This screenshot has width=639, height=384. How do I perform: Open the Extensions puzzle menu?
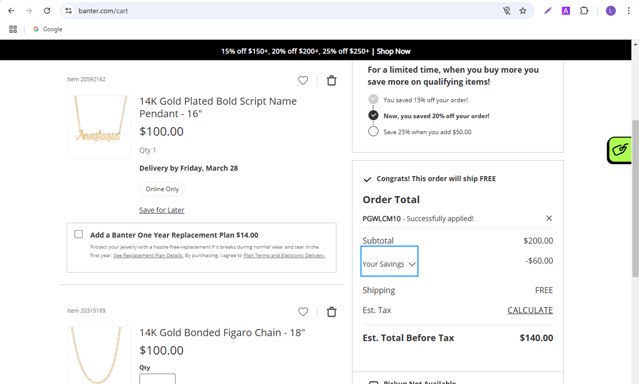[x=584, y=11]
